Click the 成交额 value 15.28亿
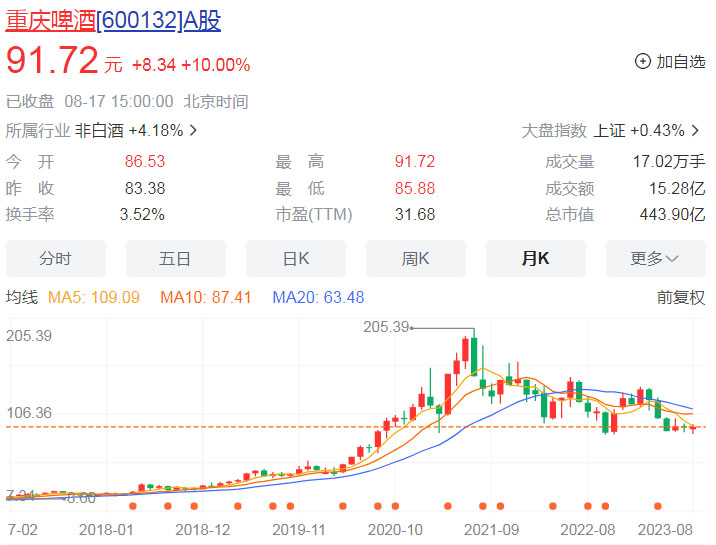 (x=677, y=188)
